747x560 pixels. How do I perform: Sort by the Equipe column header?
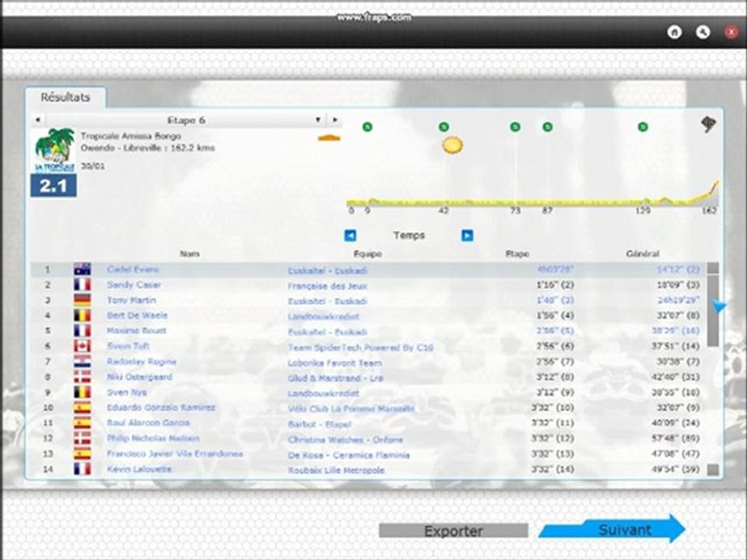coord(367,254)
